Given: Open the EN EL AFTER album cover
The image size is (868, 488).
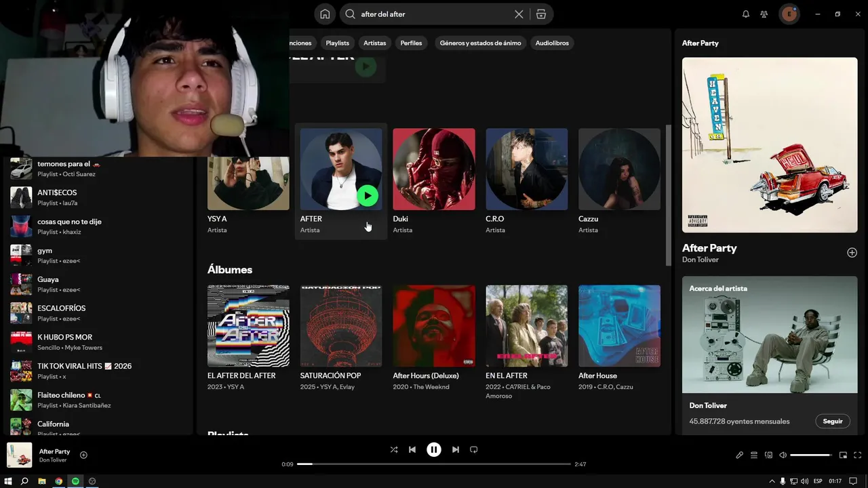Looking at the screenshot, I should [527, 326].
